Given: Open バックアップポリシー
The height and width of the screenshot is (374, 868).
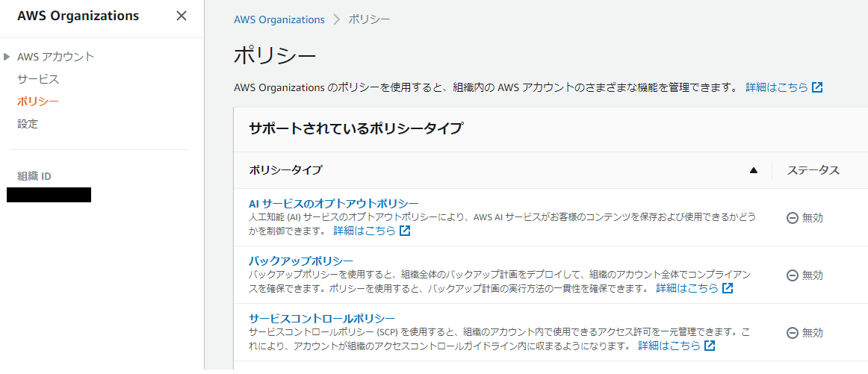Looking at the screenshot, I should point(301,261).
